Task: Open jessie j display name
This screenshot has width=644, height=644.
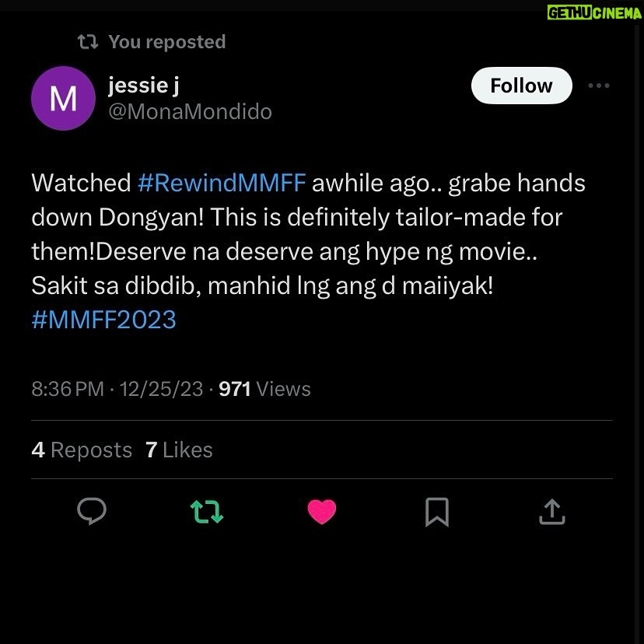Action: click(144, 86)
